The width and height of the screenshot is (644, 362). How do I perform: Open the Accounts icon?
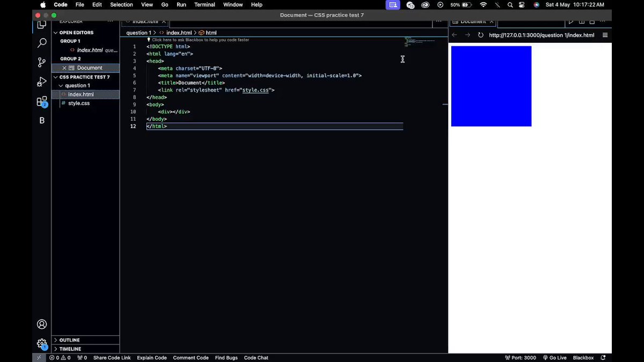(42, 324)
